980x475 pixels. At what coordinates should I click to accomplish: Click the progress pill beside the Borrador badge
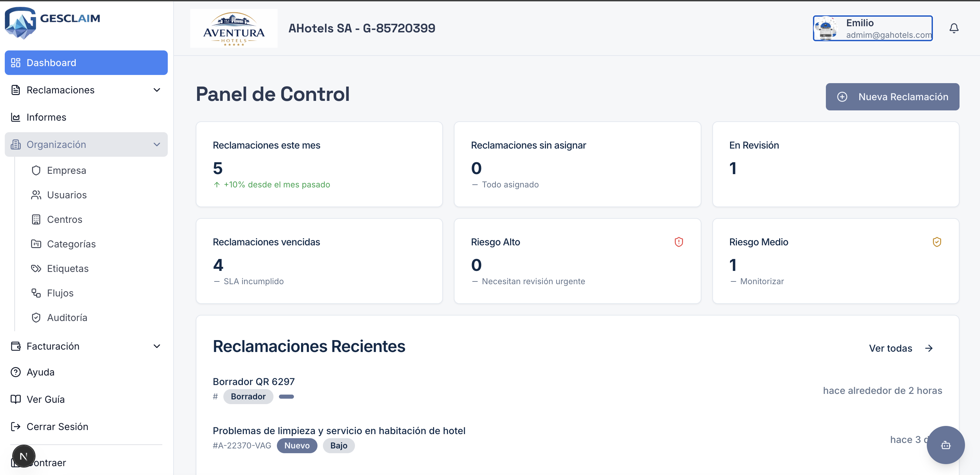pos(286,396)
